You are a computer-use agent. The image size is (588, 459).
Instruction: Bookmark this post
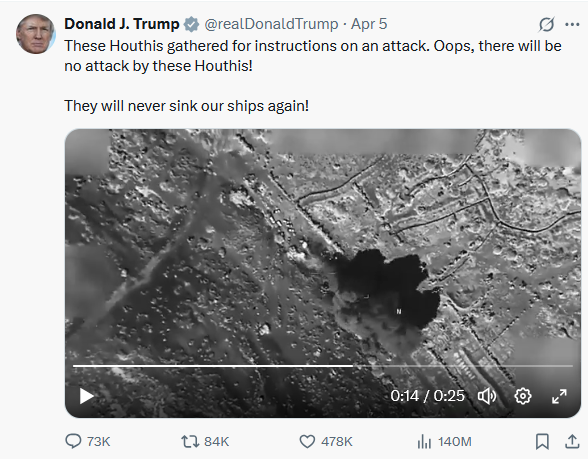click(x=542, y=441)
